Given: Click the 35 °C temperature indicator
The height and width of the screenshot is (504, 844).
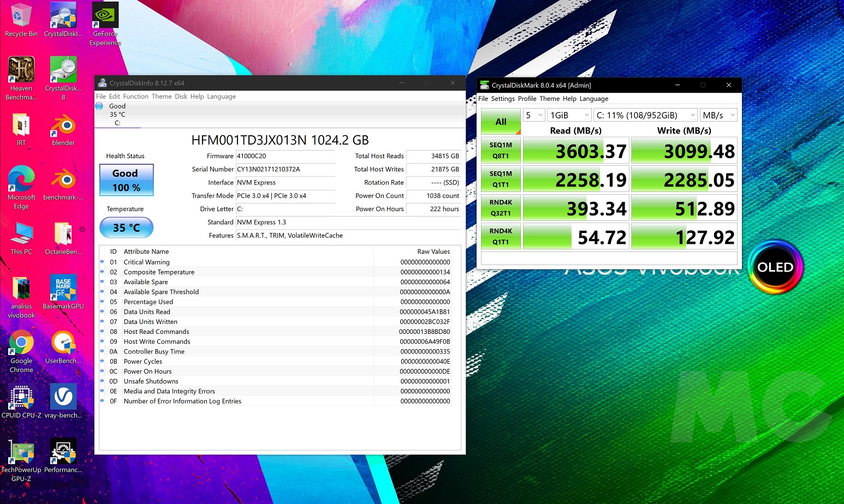Looking at the screenshot, I should coord(126,227).
